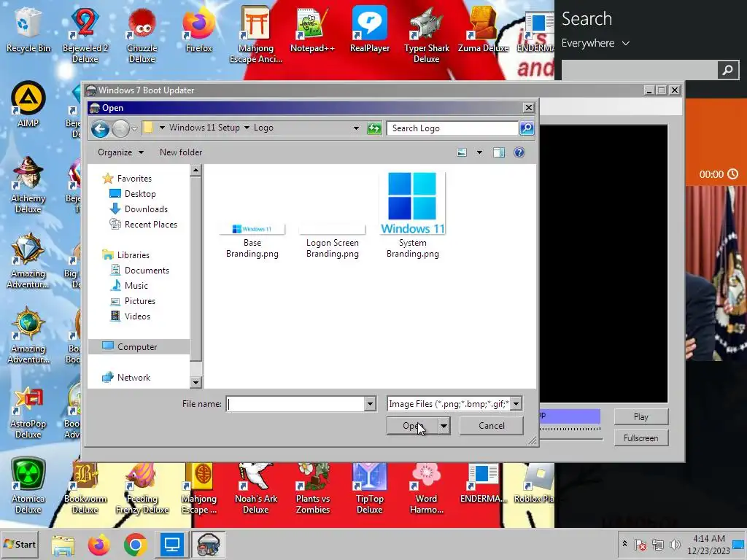Open volume control in system tray
The height and width of the screenshot is (560, 747).
675,544
